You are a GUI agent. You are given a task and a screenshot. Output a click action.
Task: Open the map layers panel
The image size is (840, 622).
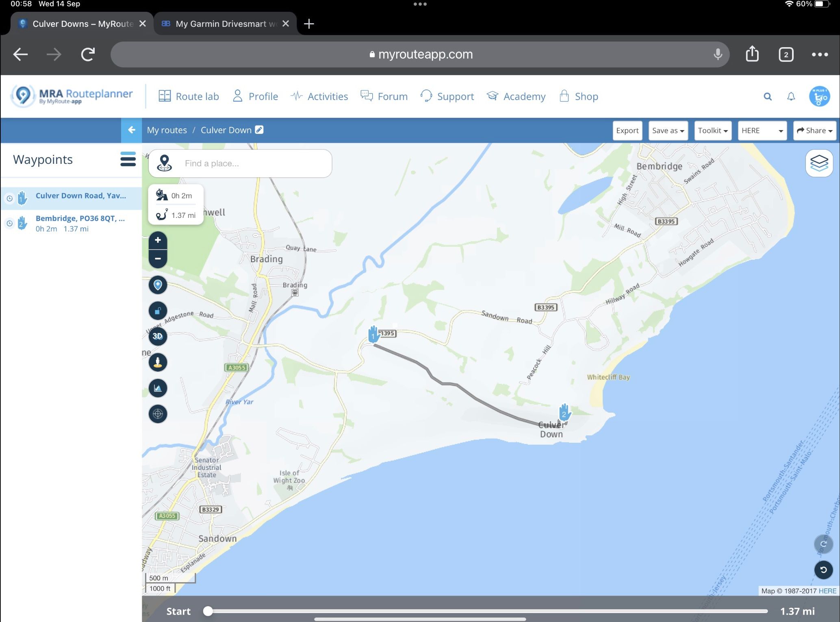(x=819, y=163)
